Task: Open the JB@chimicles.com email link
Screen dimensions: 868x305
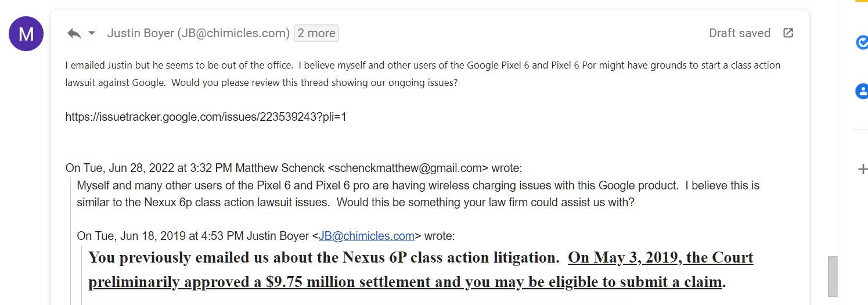Action: point(366,236)
